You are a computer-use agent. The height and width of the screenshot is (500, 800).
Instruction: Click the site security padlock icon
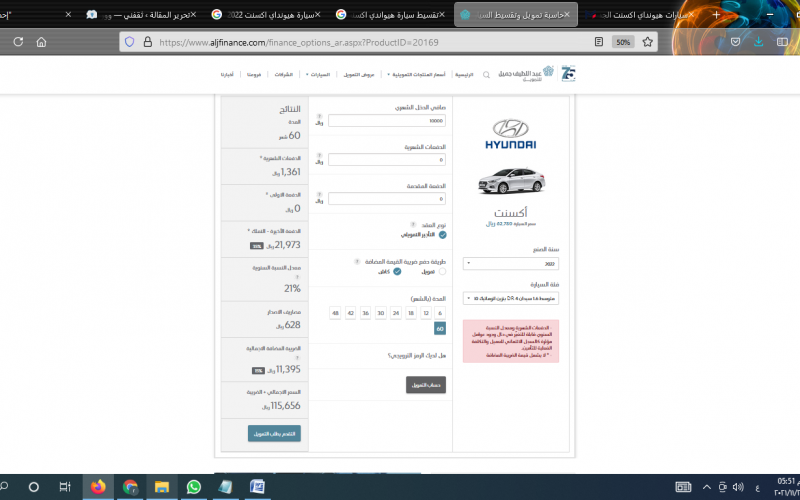click(x=147, y=42)
